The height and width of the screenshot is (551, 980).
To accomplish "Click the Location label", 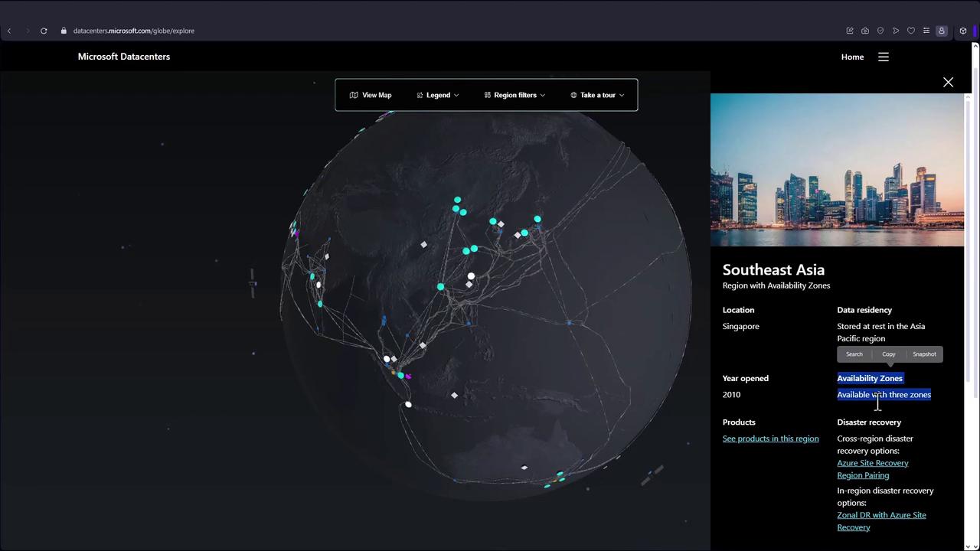I will point(738,310).
